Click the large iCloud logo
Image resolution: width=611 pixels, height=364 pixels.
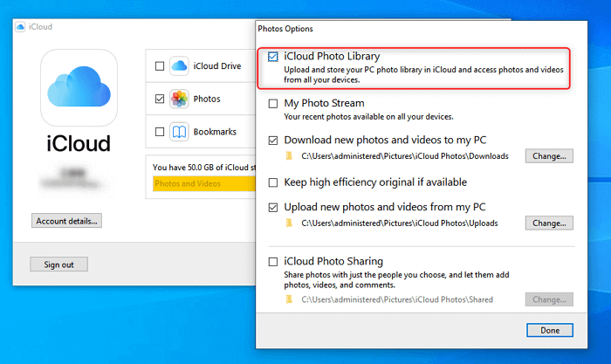(x=79, y=87)
